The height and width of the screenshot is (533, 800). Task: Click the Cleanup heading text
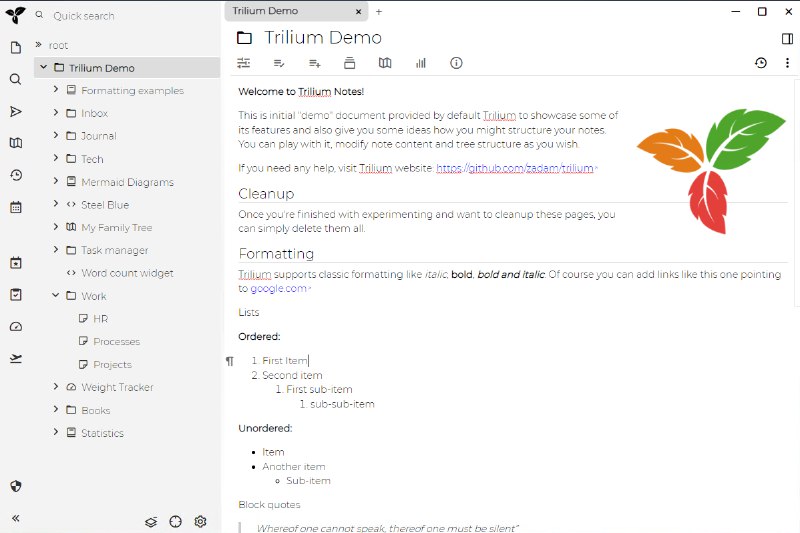[266, 194]
